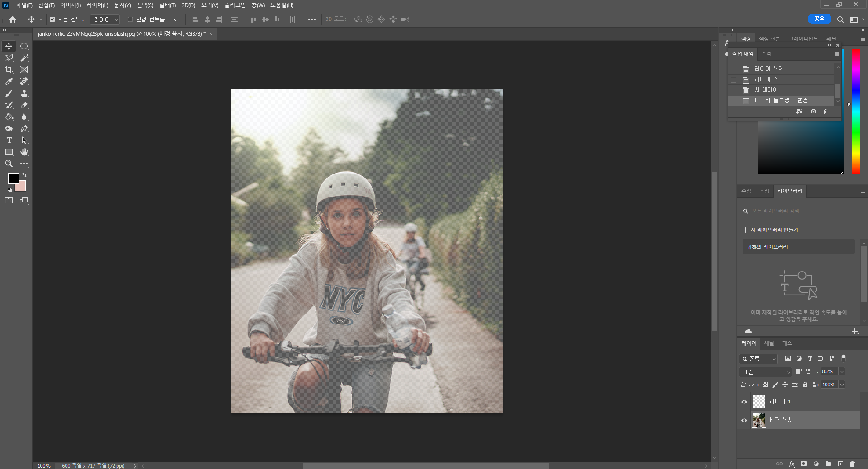This screenshot has height=469, width=868.
Task: Select the Move tool in the toolbox
Action: click(9, 46)
